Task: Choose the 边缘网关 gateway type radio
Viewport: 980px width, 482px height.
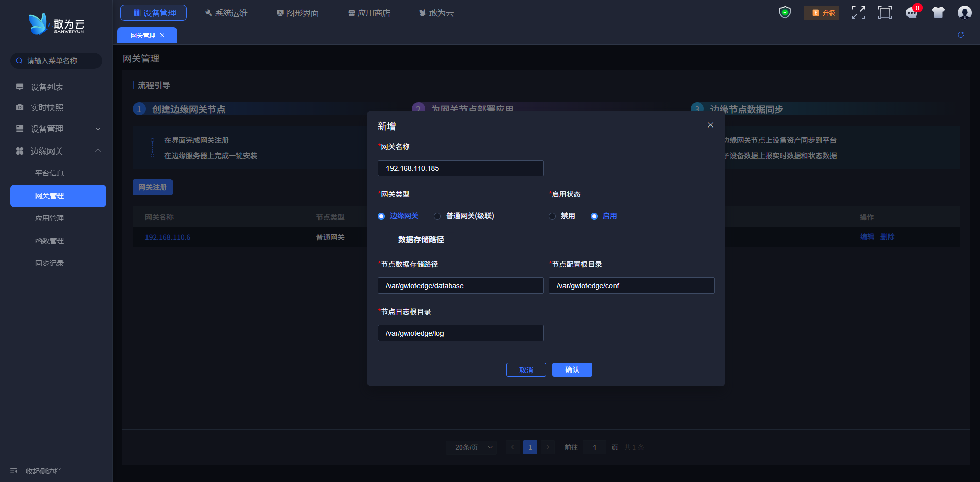Action: 381,216
